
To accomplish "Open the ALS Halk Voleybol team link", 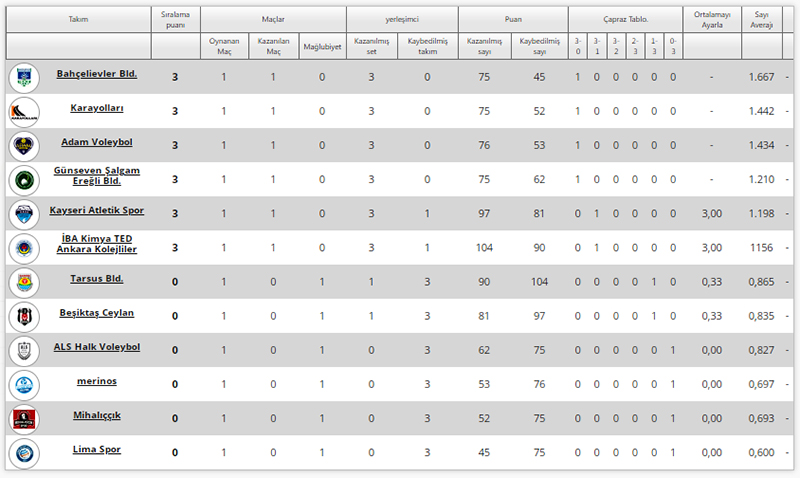I will (x=97, y=346).
